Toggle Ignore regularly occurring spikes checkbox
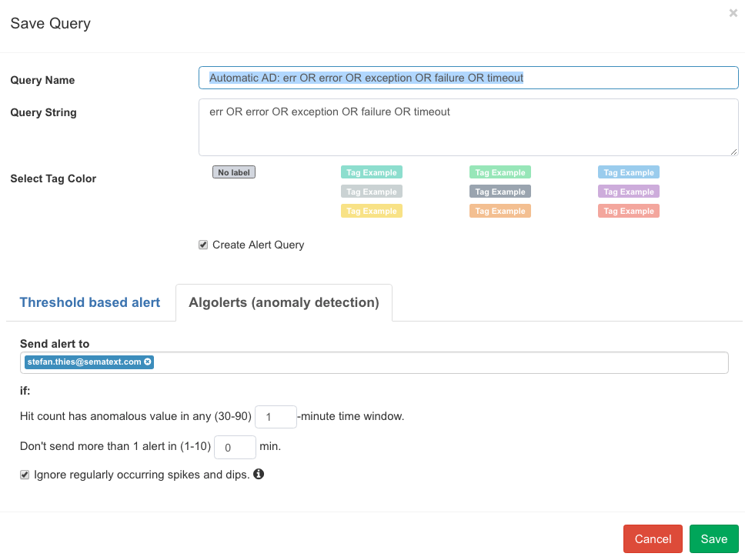The image size is (745, 560). coord(25,475)
